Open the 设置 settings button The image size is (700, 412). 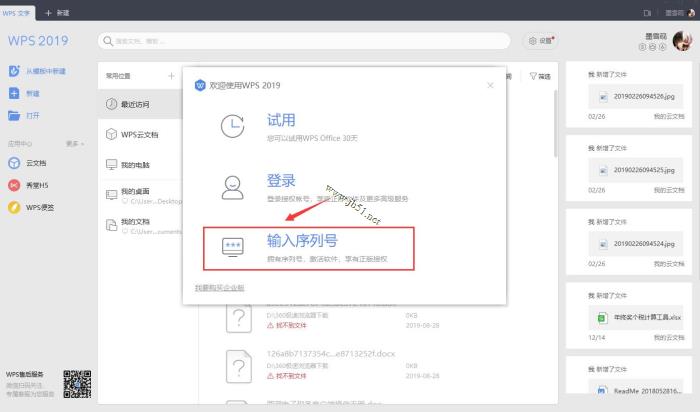point(541,41)
